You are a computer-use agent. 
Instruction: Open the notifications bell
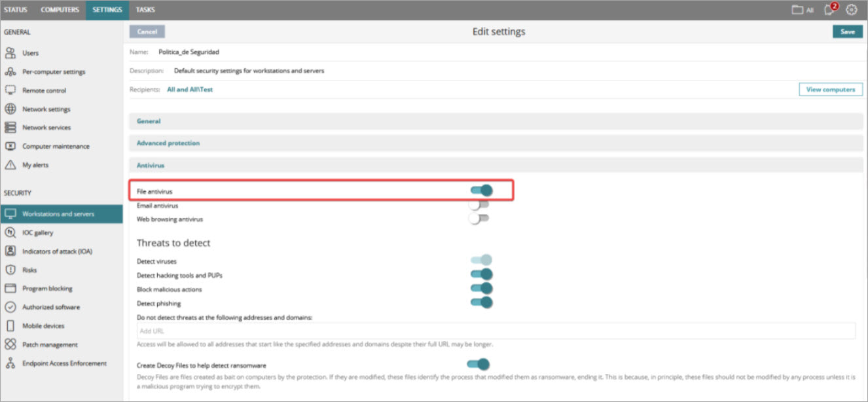pos(827,10)
